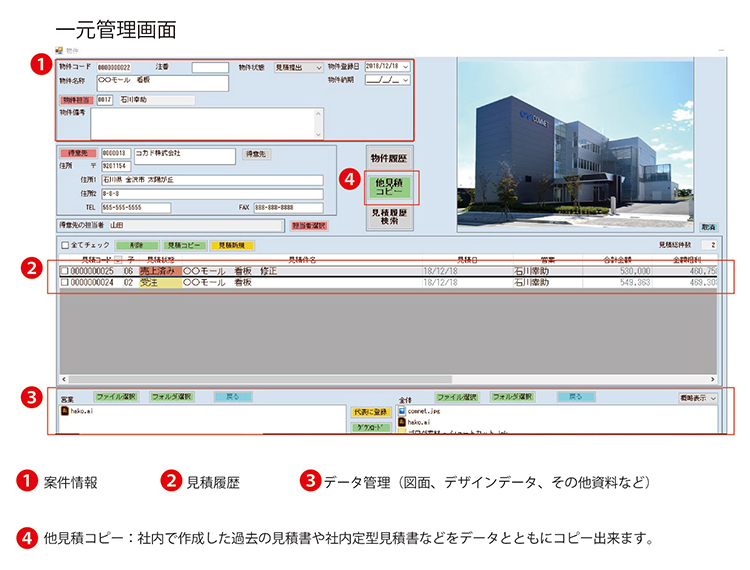Screen dimensions: 750x570
Task: Click the 物件担当 code field 0017
Action: tap(105, 100)
